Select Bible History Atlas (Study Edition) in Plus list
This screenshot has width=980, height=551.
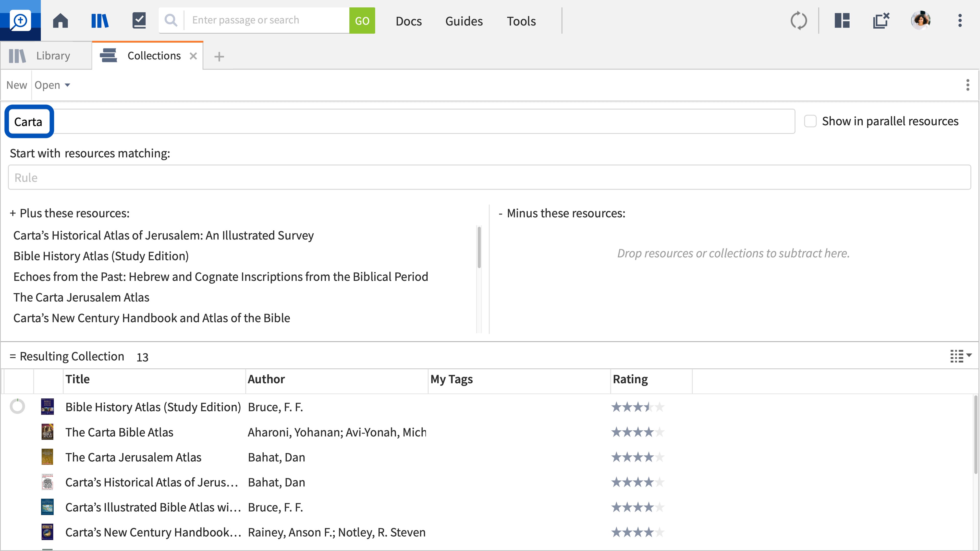101,256
